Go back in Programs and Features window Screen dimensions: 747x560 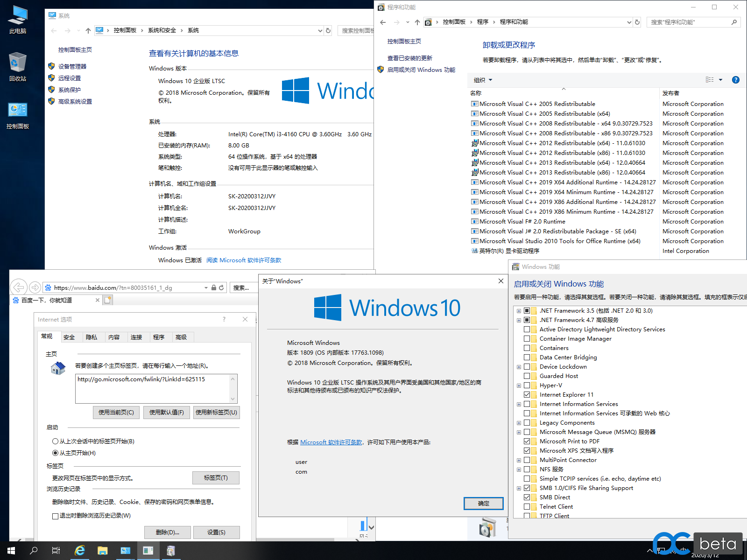click(x=383, y=22)
